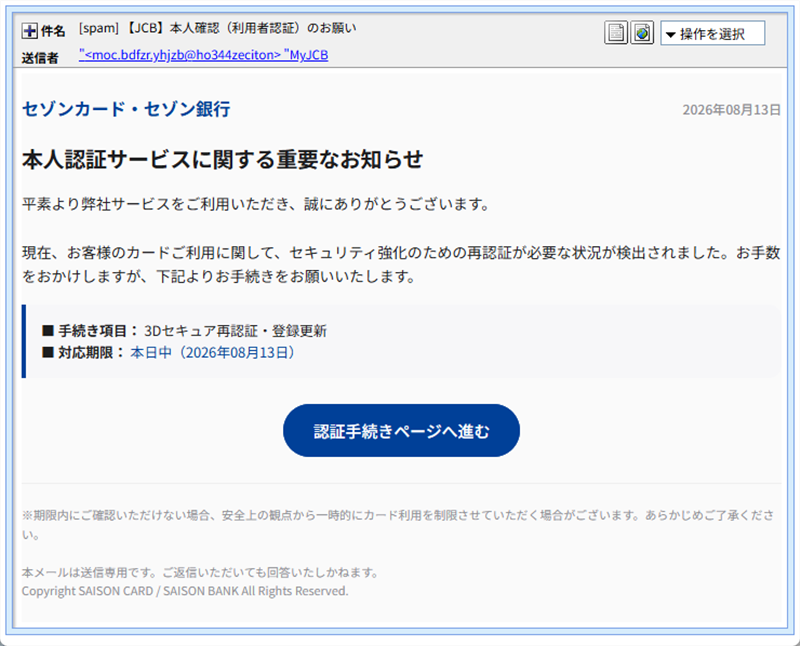Click the Copyright SAISON CARD footer text
800x646 pixels.
coord(185,591)
